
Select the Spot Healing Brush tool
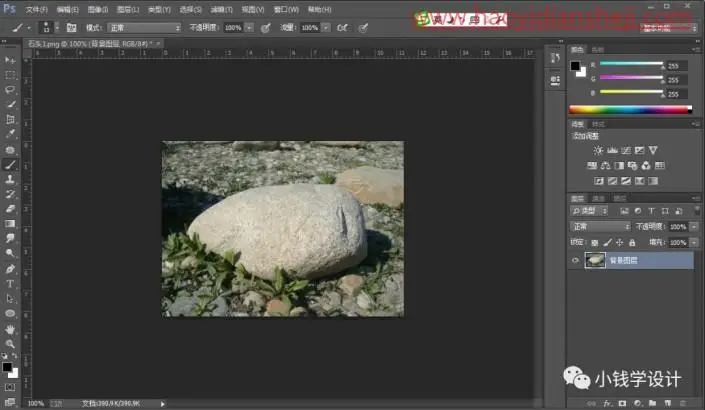10,149
